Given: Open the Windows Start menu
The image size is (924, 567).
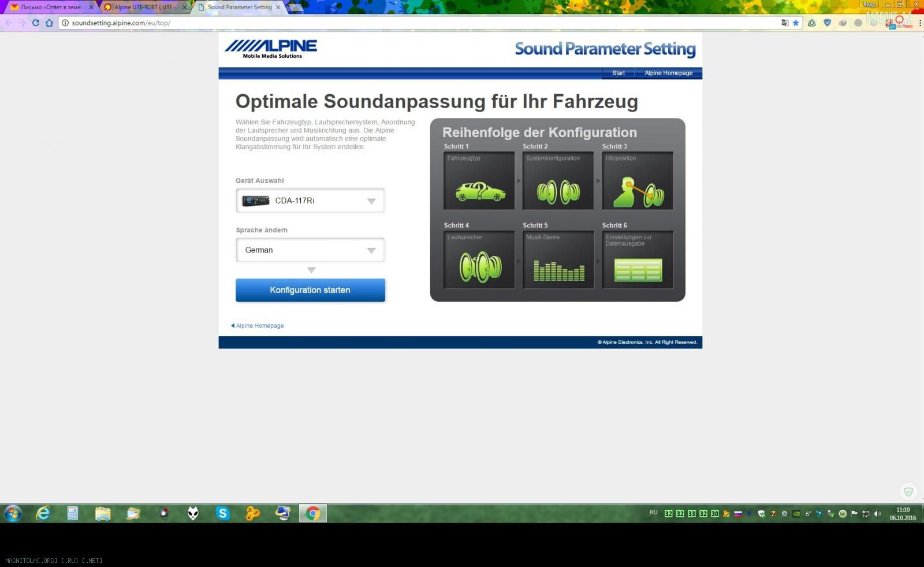Looking at the screenshot, I should tap(13, 513).
